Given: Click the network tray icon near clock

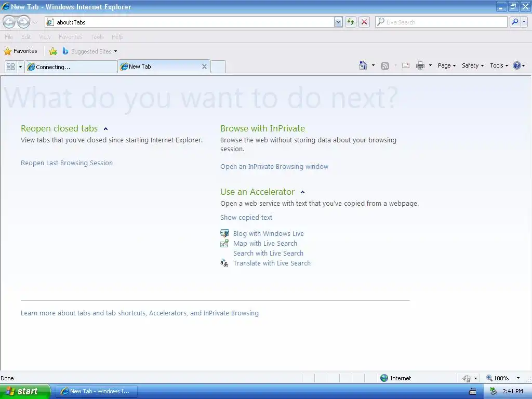Looking at the screenshot, I should click(x=493, y=391).
